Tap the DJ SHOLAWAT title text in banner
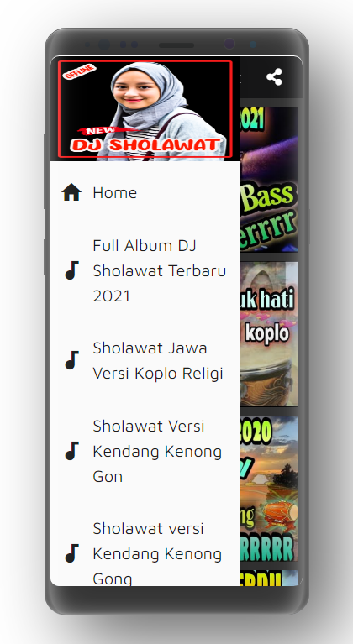Image resolution: width=353 pixels, height=644 pixels. click(145, 144)
